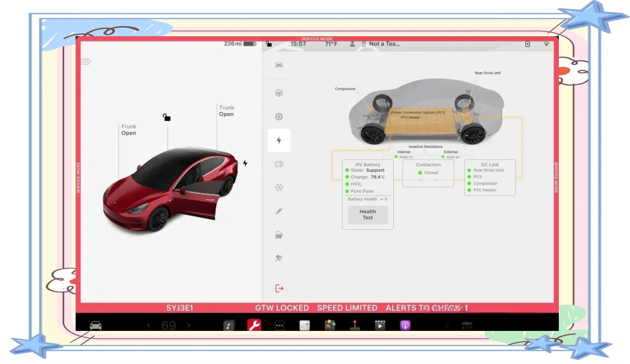Open the closures door icon in sidebar
The width and height of the screenshot is (630, 364).
[x=279, y=235]
